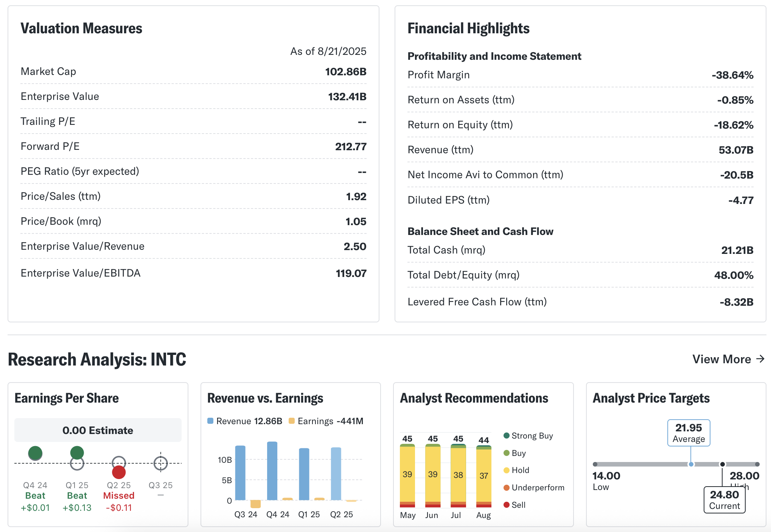771x532 pixels.
Task: Click the Aug analyst recommendations bar
Action: pyautogui.click(x=484, y=476)
